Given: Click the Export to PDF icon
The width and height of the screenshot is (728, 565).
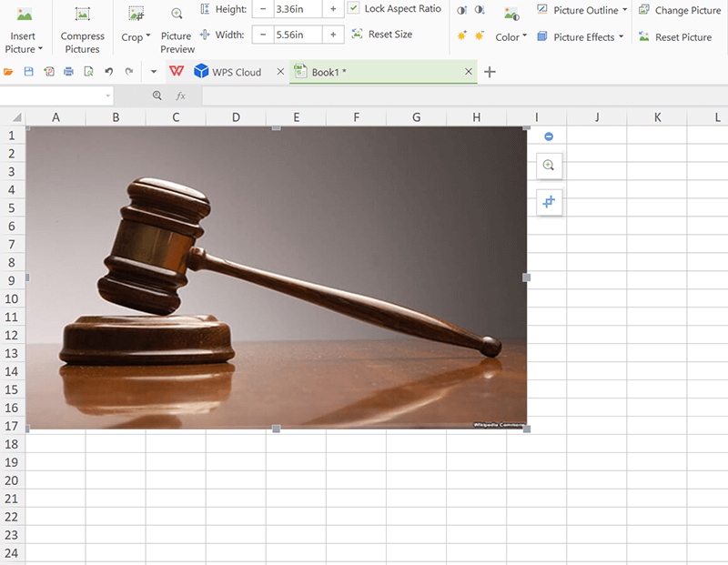Looking at the screenshot, I should point(48,72).
